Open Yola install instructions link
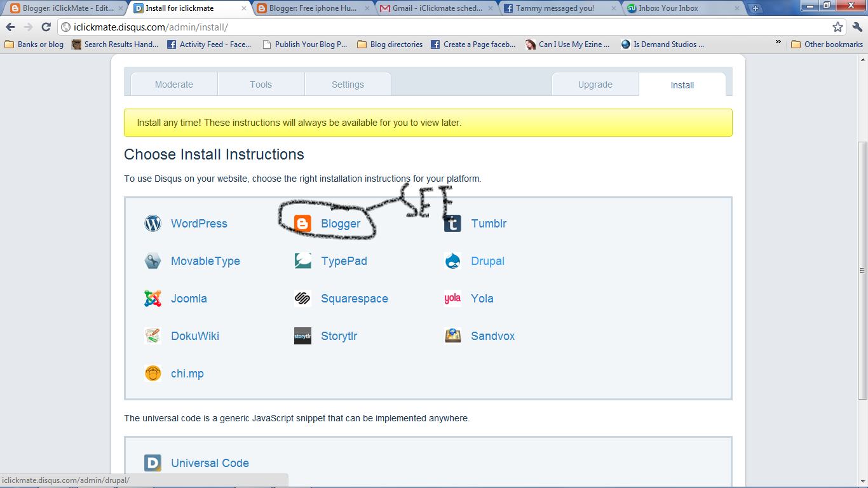 click(x=482, y=299)
